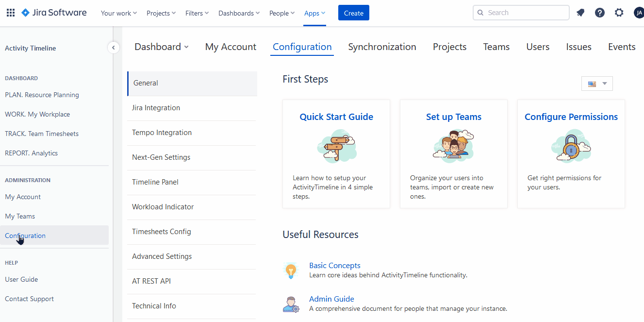Open the Issues tab
Image resolution: width=644 pixels, height=322 pixels.
[578, 47]
